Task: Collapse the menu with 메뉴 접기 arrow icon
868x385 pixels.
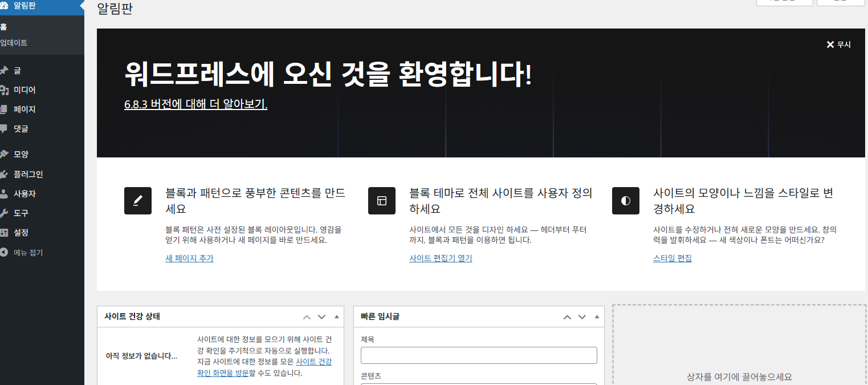Action: pyautogui.click(x=3, y=253)
